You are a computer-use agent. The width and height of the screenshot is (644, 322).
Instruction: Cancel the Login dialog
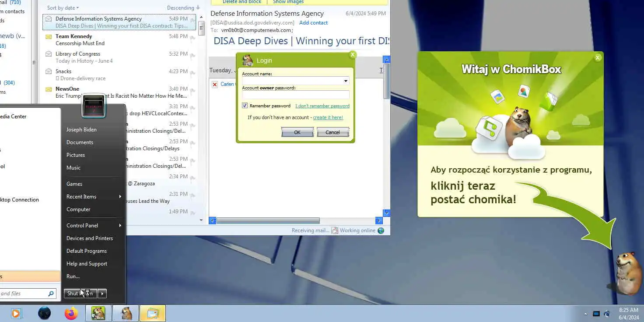pyautogui.click(x=332, y=132)
